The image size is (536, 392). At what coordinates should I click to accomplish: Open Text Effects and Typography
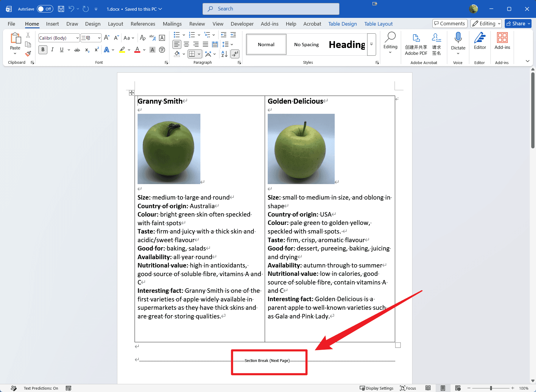click(x=107, y=50)
